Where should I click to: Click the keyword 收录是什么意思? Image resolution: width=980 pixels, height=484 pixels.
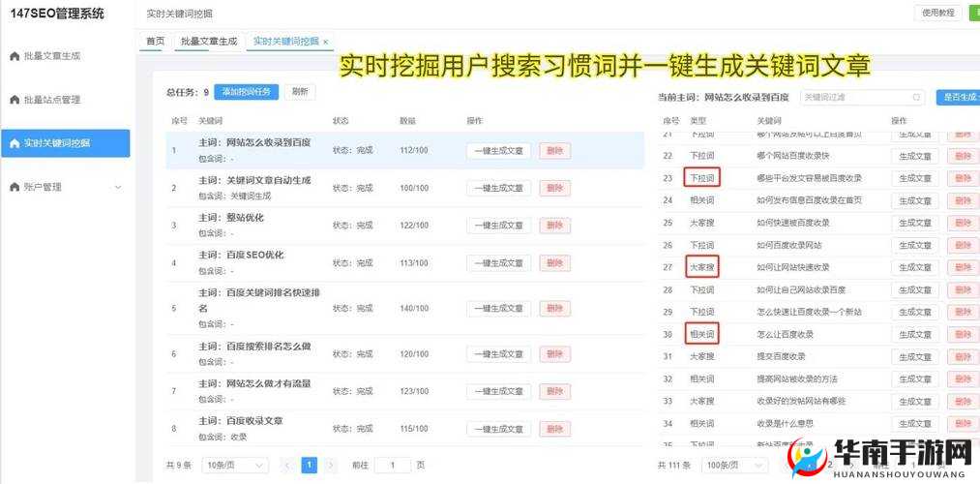pyautogui.click(x=785, y=424)
